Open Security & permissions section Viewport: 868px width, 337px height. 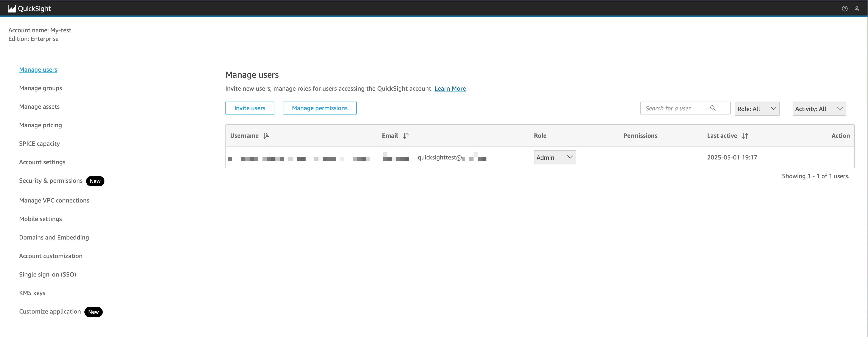51,181
